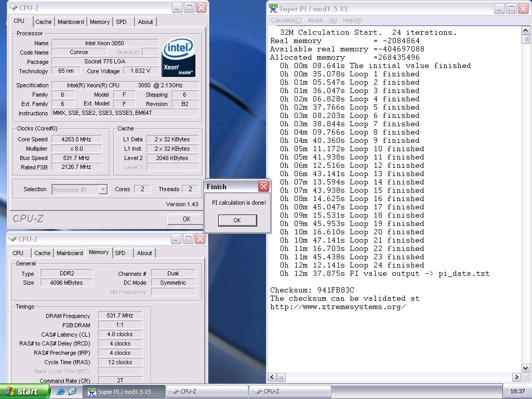Click Super PI horizontal scroll left arrow
The image size is (532, 399).
click(x=272, y=377)
